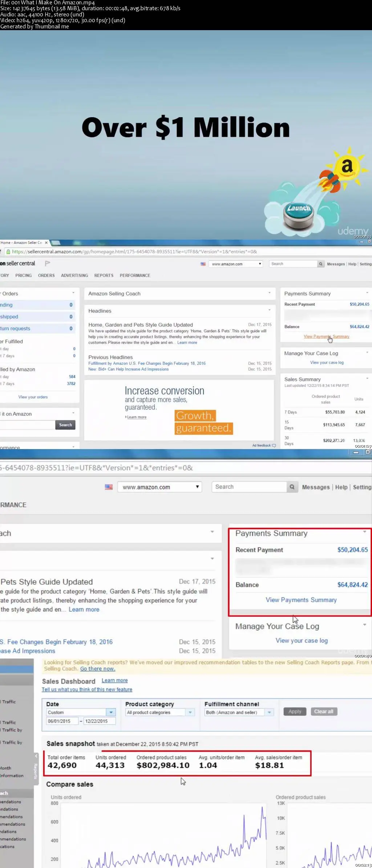The image size is (372, 868).
Task: Open 'Tell us what you think of this new feature'
Action: pos(87,689)
